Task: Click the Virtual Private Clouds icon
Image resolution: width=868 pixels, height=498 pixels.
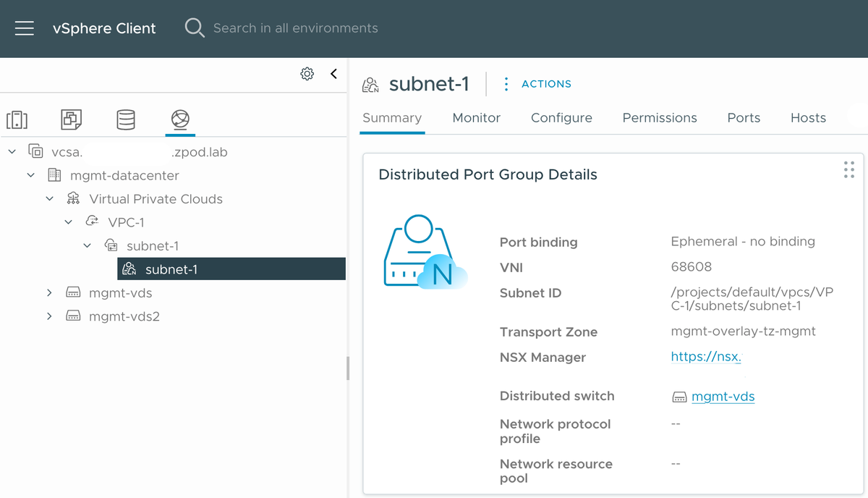Action: [73, 199]
